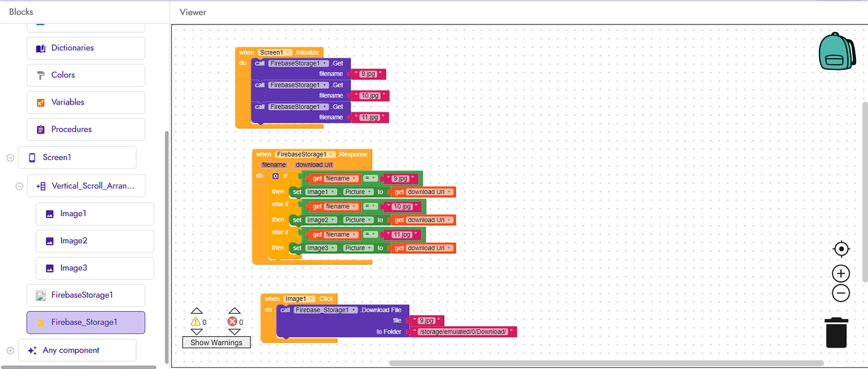Open the Procedures blocks category
Screen dimensions: 868x369
point(86,129)
